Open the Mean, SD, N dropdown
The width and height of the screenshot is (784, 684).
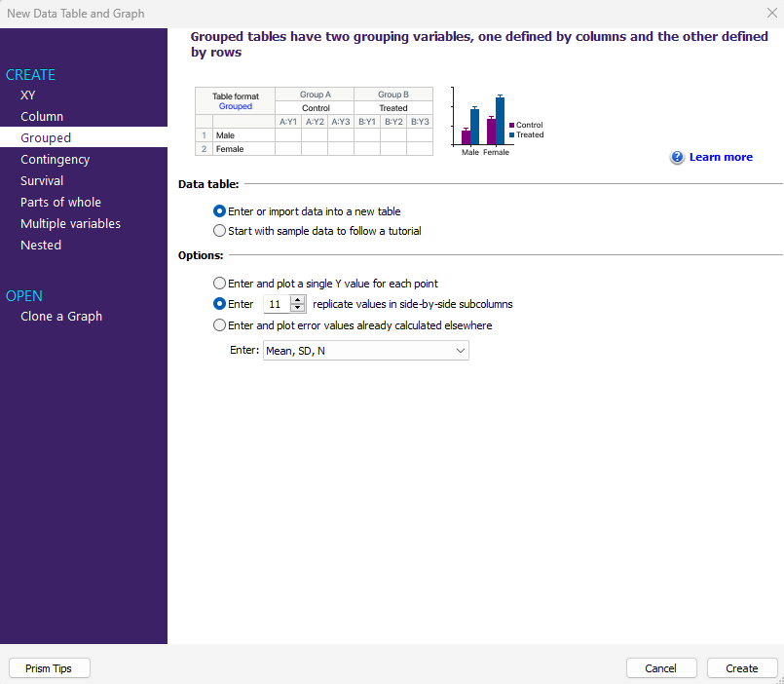tap(366, 351)
